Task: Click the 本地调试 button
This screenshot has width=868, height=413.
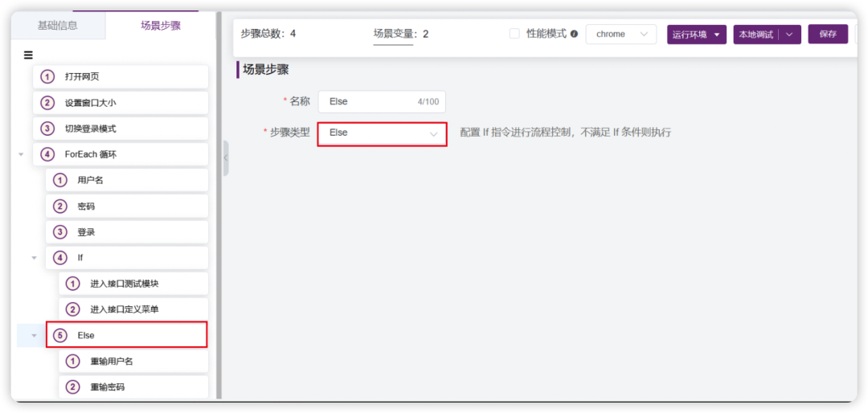Action: (756, 35)
